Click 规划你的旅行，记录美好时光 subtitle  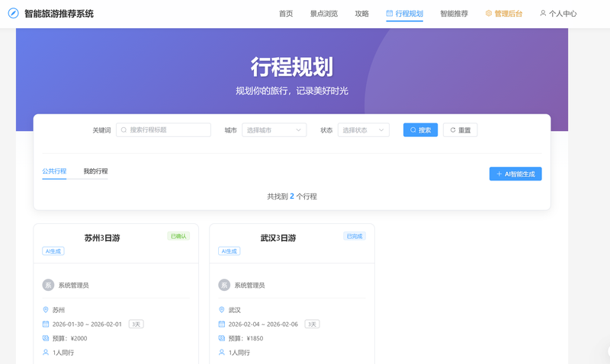292,91
